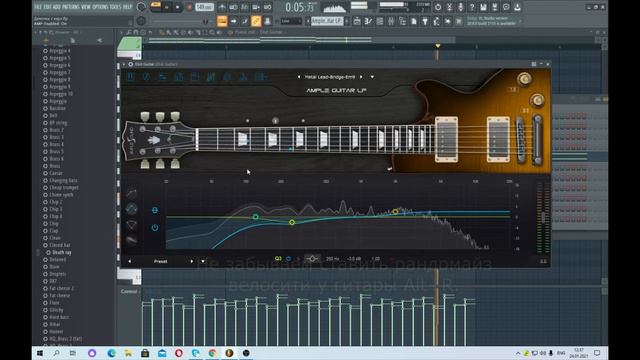Open Windows Start menu
The image size is (640, 360).
[x=40, y=353]
